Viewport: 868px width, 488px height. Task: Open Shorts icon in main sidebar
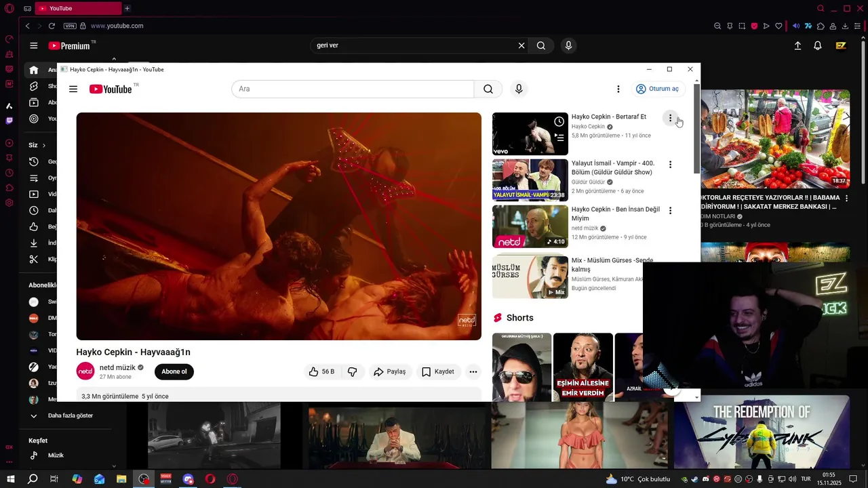click(x=33, y=86)
